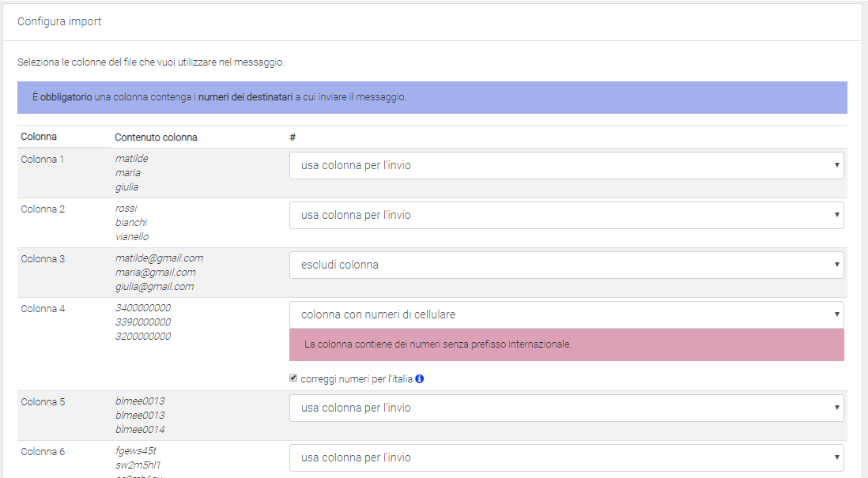
Task: Open the escludi colonna dropdown for Colonna 3
Action: point(566,265)
